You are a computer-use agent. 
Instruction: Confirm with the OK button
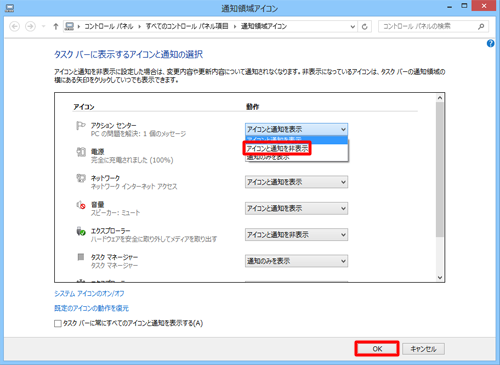pos(377,349)
